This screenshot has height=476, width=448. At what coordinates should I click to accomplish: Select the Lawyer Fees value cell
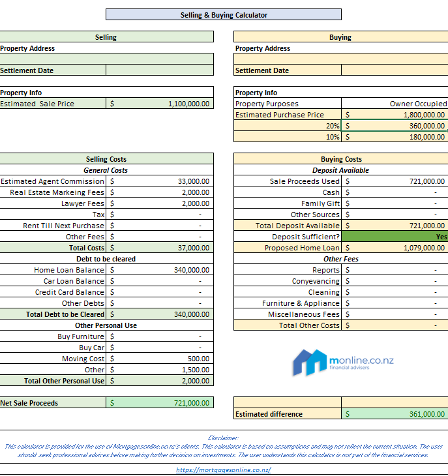coord(160,203)
